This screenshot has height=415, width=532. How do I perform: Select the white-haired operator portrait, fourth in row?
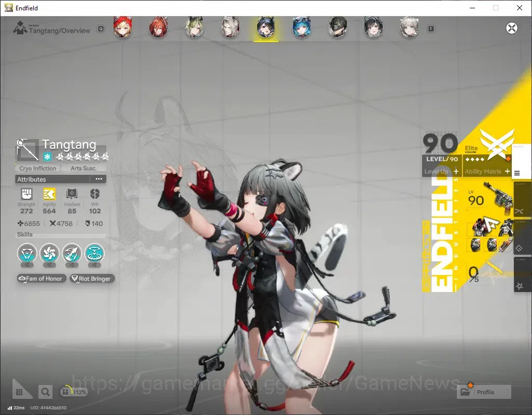pyautogui.click(x=230, y=27)
